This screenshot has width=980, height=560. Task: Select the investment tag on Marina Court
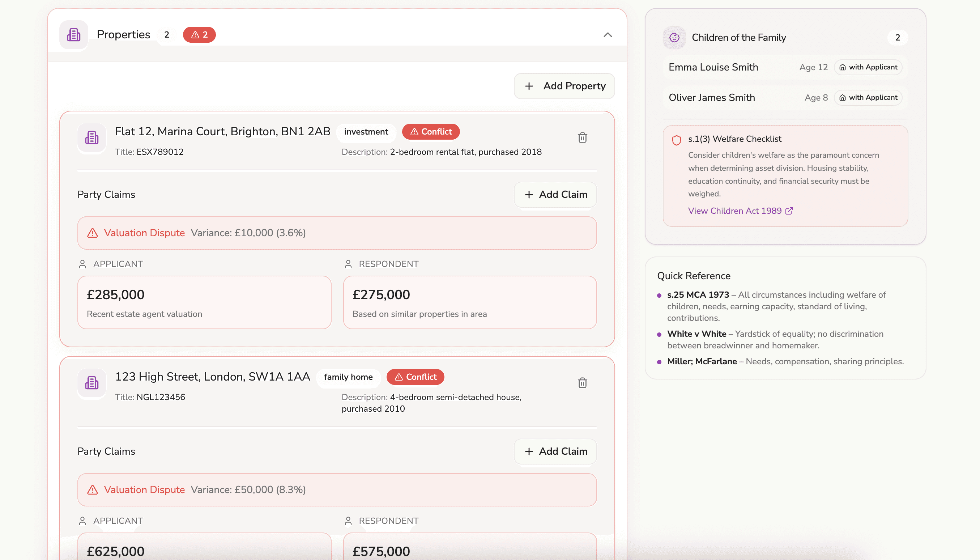(x=366, y=132)
